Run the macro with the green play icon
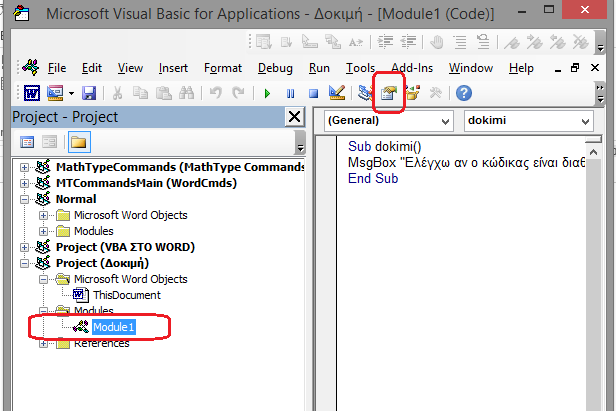Screen dimensions: 616x411 pyautogui.click(x=268, y=94)
